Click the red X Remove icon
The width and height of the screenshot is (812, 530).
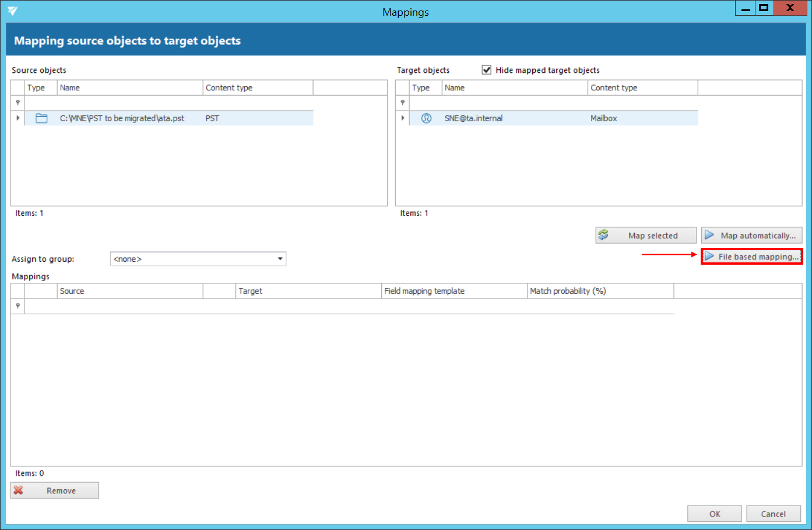click(19, 490)
